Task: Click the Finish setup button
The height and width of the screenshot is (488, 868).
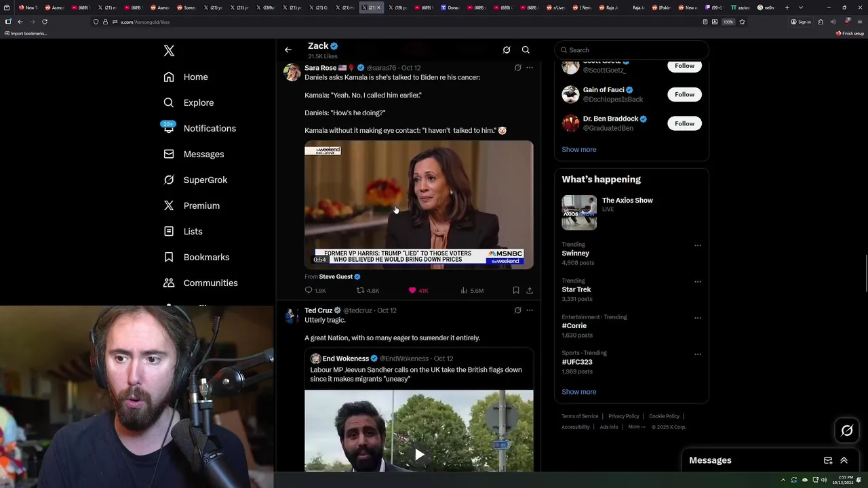Action: (x=850, y=33)
